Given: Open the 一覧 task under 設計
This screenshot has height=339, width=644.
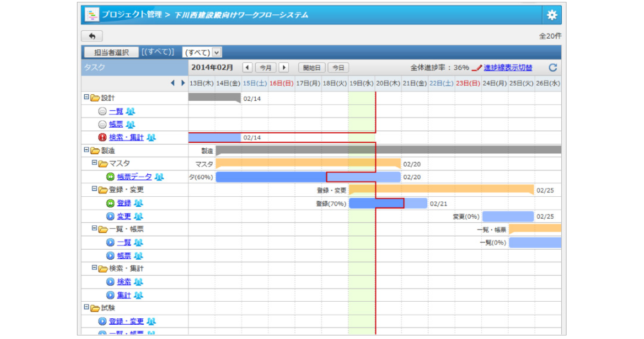Looking at the screenshot, I should [116, 111].
